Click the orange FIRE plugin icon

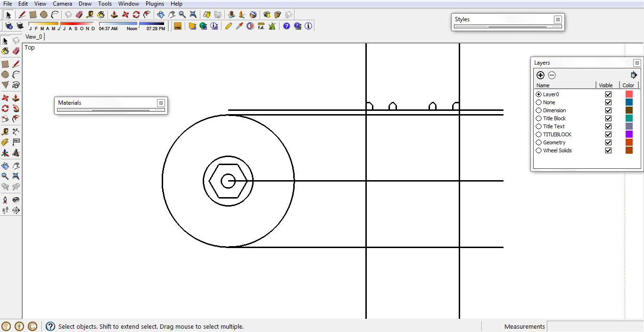(178, 26)
